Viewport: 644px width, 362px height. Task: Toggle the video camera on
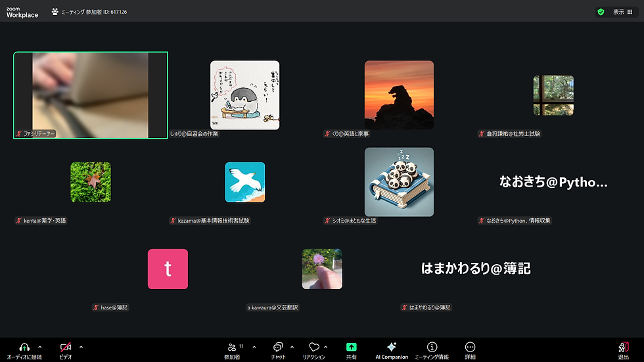click(66, 348)
